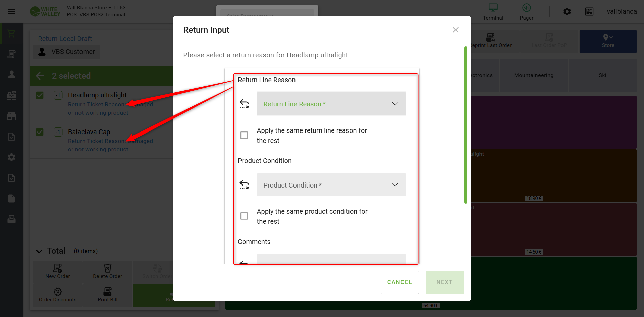Click the Balaclava Cap line name

click(89, 132)
